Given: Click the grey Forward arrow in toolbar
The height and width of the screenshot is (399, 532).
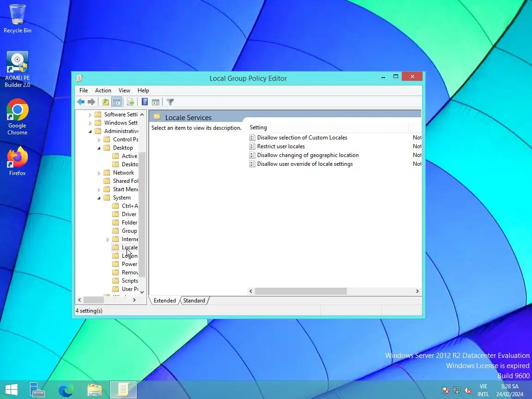Looking at the screenshot, I should (91, 102).
